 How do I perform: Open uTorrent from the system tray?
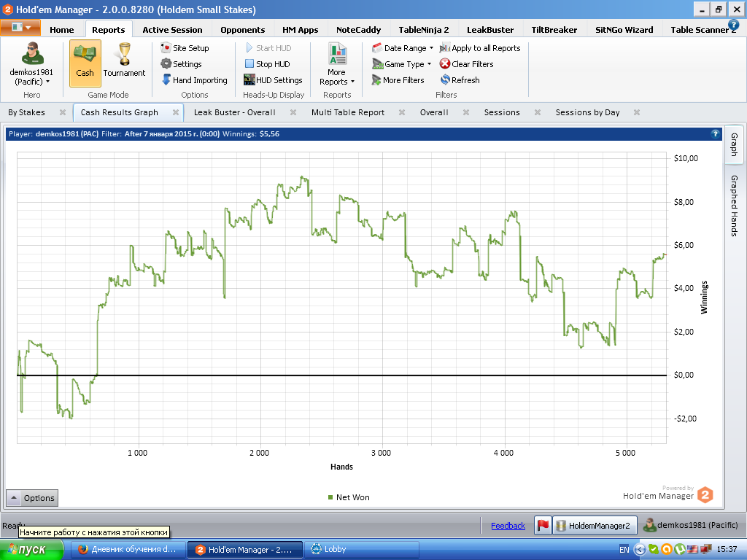[680, 549]
